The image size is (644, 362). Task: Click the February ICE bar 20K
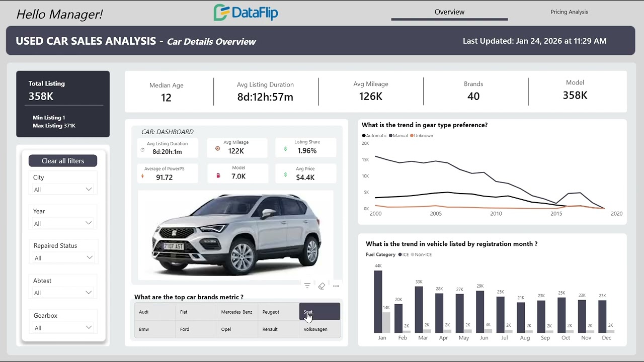point(398,318)
